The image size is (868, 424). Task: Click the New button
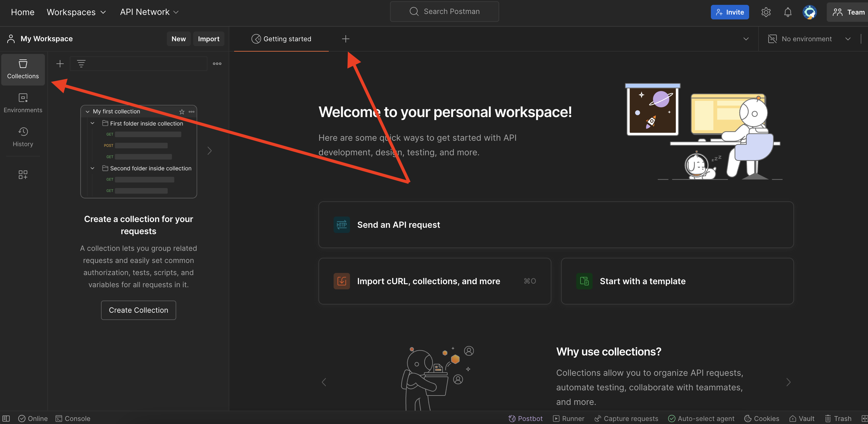(179, 39)
